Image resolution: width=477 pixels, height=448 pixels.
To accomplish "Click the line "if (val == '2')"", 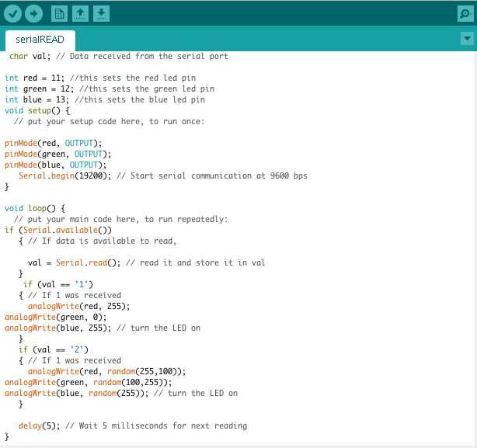I will point(54,349).
